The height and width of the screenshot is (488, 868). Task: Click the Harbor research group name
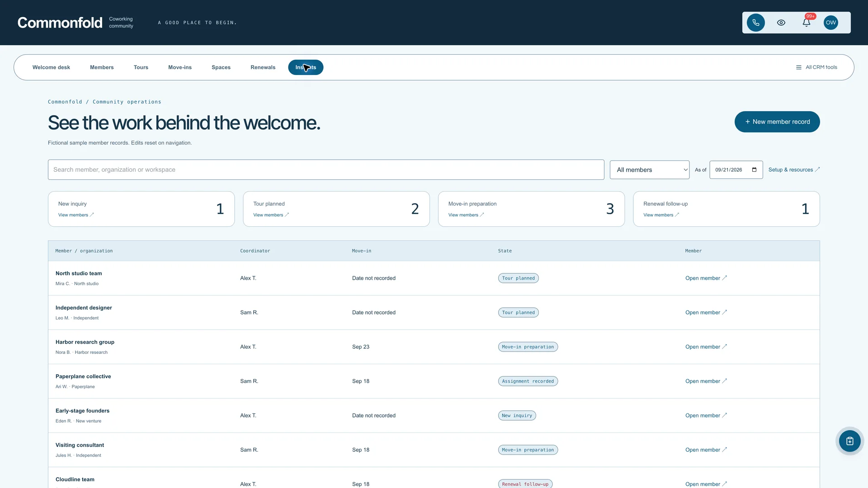point(85,342)
